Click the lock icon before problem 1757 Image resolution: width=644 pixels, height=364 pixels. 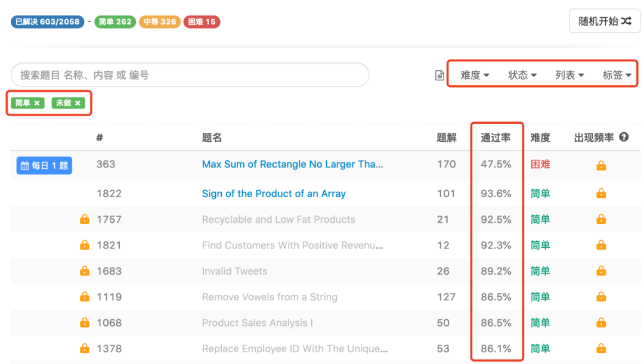pos(85,219)
